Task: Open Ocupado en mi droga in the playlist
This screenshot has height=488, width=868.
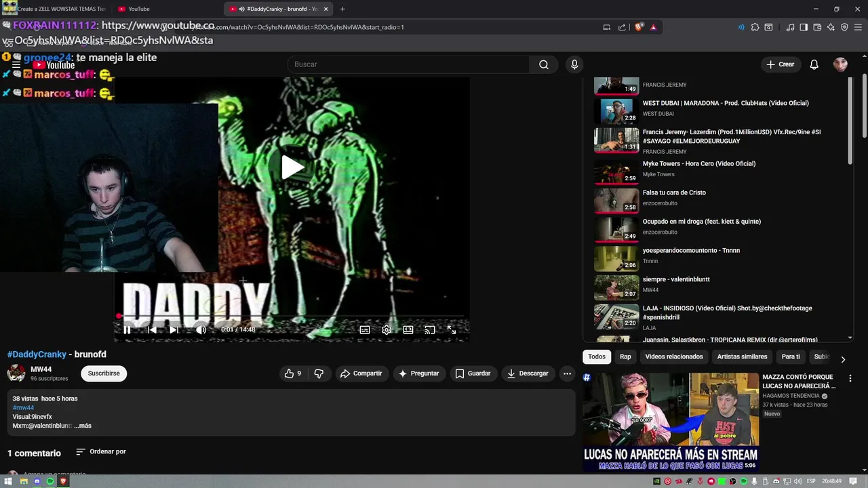Action: [x=719, y=230]
